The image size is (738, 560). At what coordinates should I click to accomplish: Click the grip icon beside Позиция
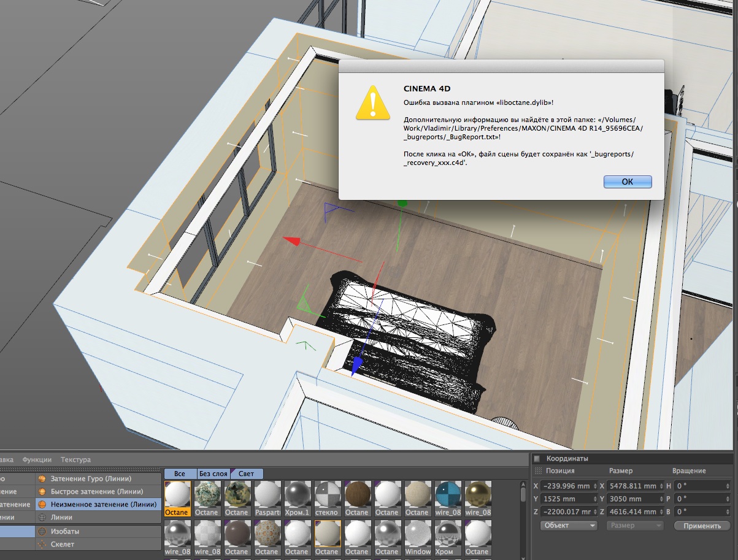pos(538,471)
